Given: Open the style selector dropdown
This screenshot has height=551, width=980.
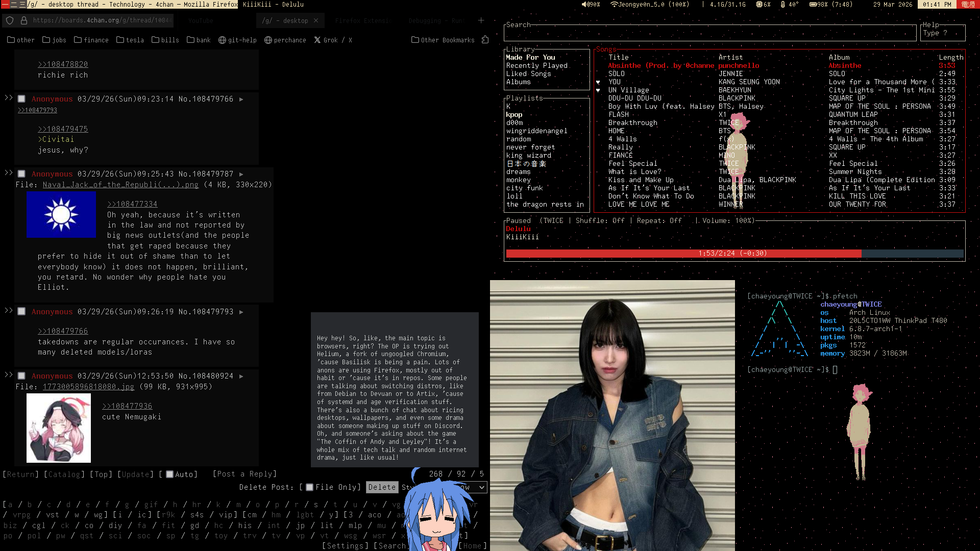Looking at the screenshot, I should tap(481, 487).
